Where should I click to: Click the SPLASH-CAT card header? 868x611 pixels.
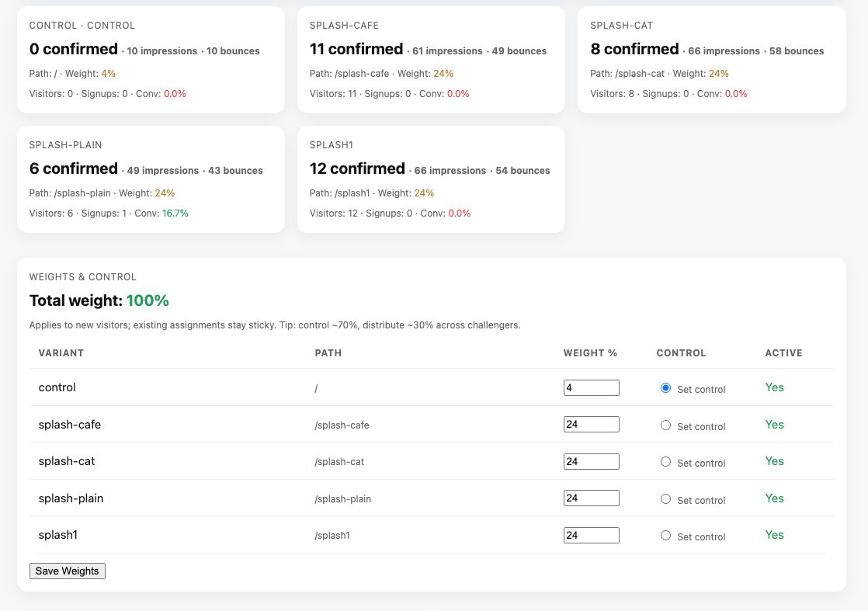[621, 26]
